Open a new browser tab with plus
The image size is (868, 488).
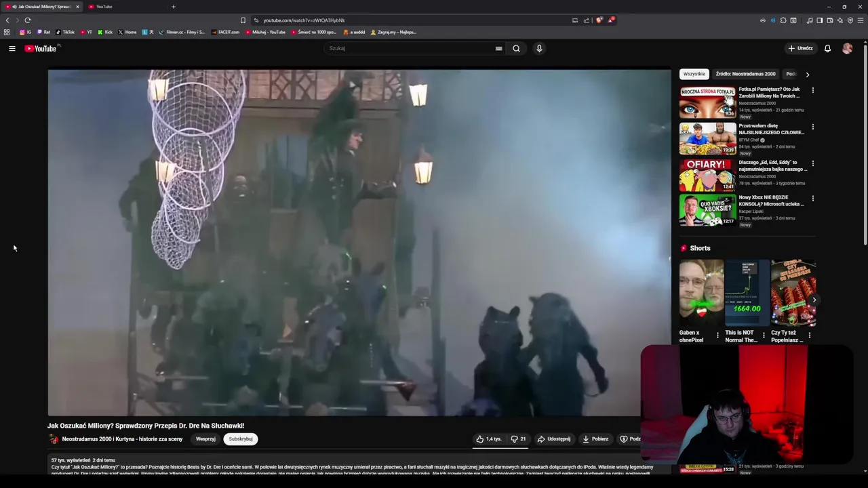click(x=173, y=7)
